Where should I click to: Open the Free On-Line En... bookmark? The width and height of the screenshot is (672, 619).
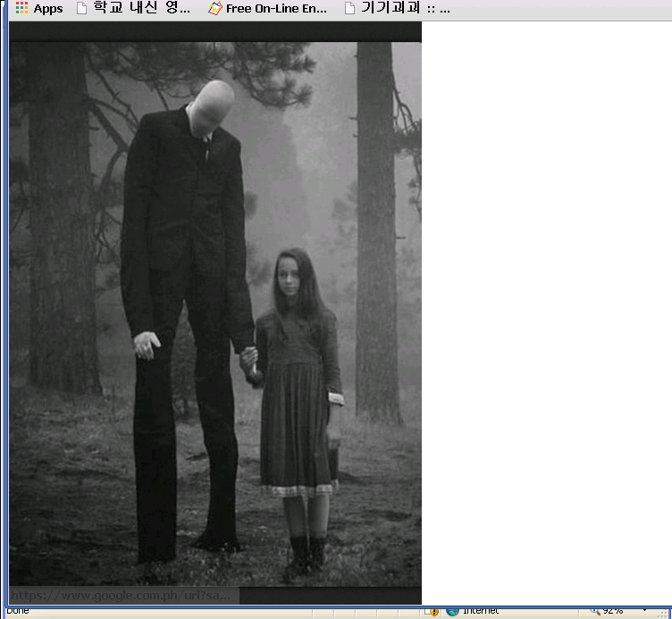click(x=267, y=8)
